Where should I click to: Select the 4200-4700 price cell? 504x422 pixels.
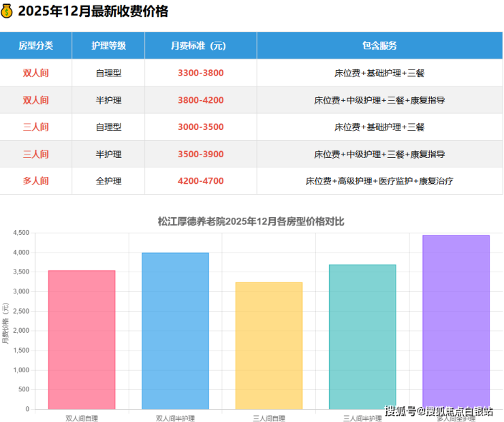[x=200, y=181]
